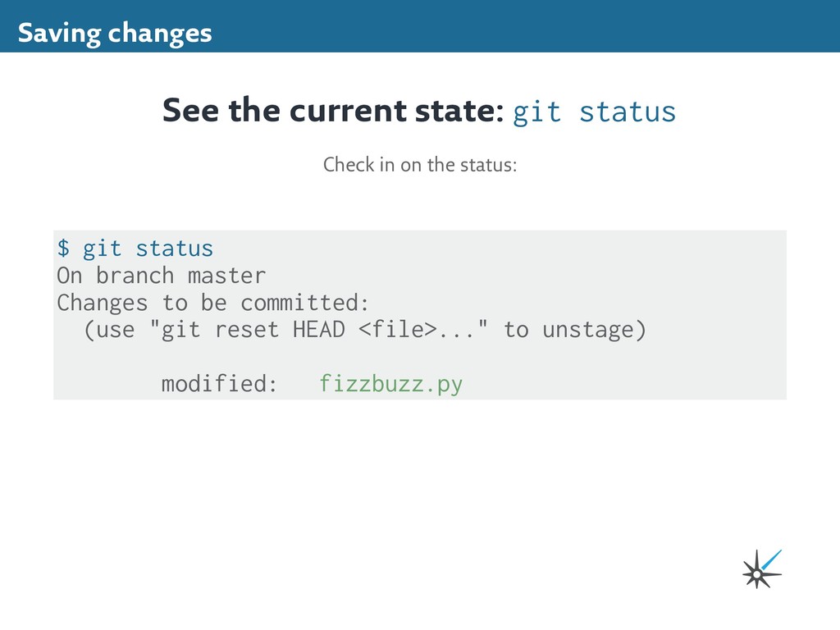840x630 pixels.
Task: Click the blue 'git status' heading code
Action: click(x=594, y=112)
